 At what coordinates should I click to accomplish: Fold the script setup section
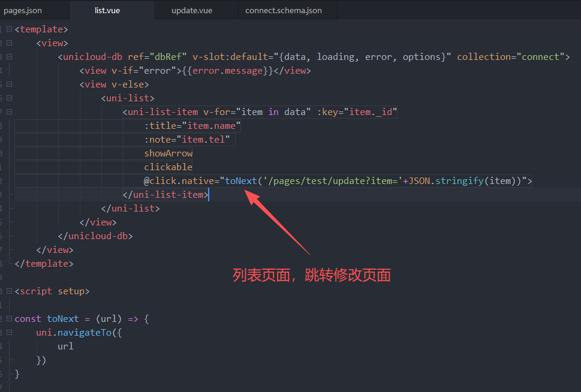pos(9,291)
